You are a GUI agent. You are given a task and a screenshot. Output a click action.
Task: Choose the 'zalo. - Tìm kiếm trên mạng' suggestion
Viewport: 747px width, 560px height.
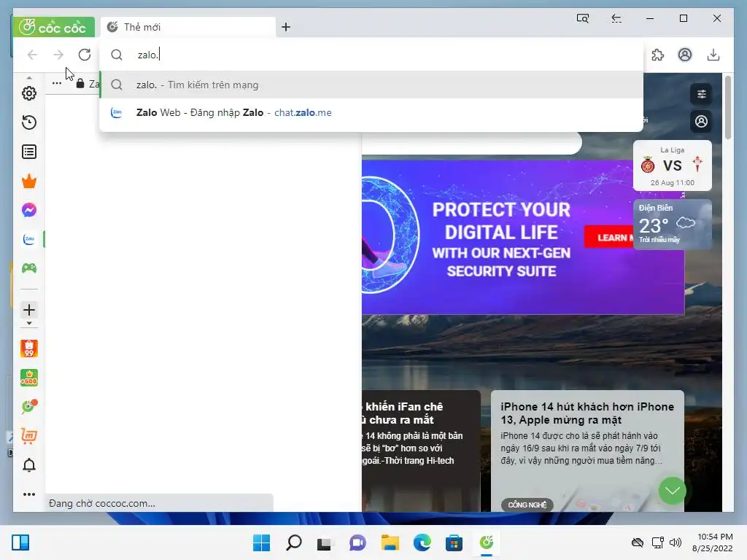(371, 85)
